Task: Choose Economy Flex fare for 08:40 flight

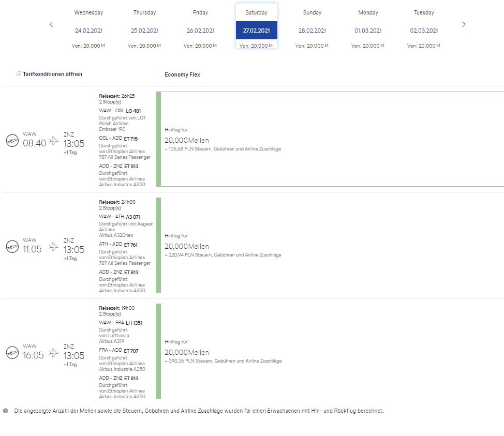Action: [330, 139]
